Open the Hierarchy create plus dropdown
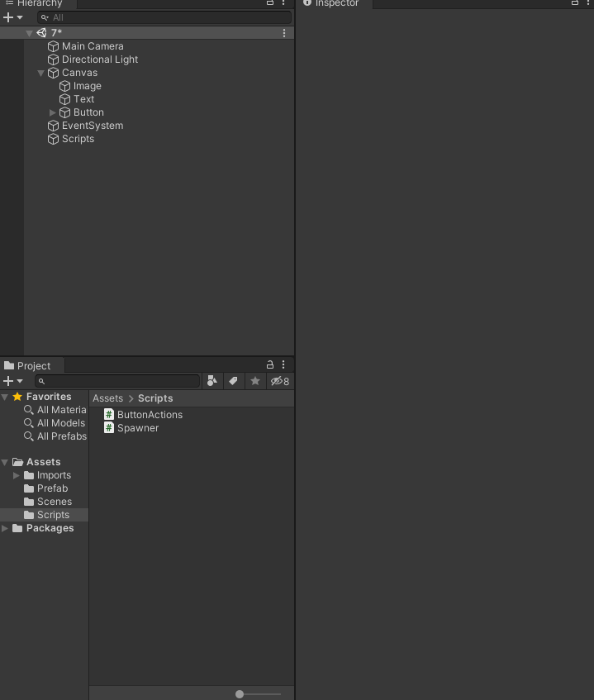Viewport: 594px width, 700px height. 12,17
